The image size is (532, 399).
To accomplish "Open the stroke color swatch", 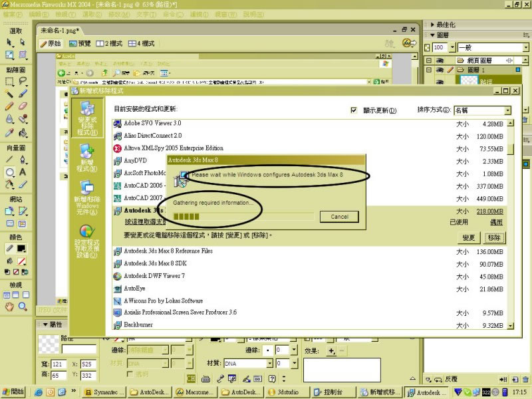I will [x=21, y=249].
